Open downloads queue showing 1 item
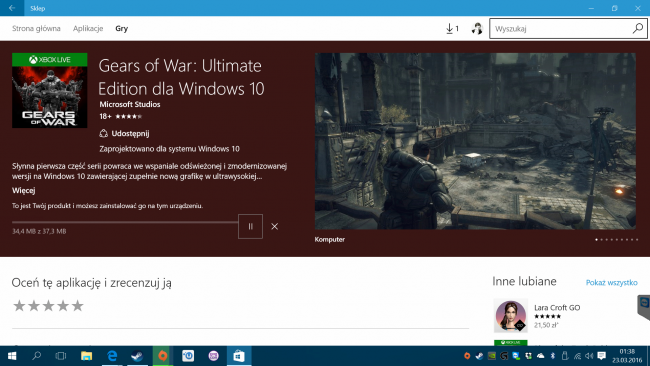 point(452,29)
